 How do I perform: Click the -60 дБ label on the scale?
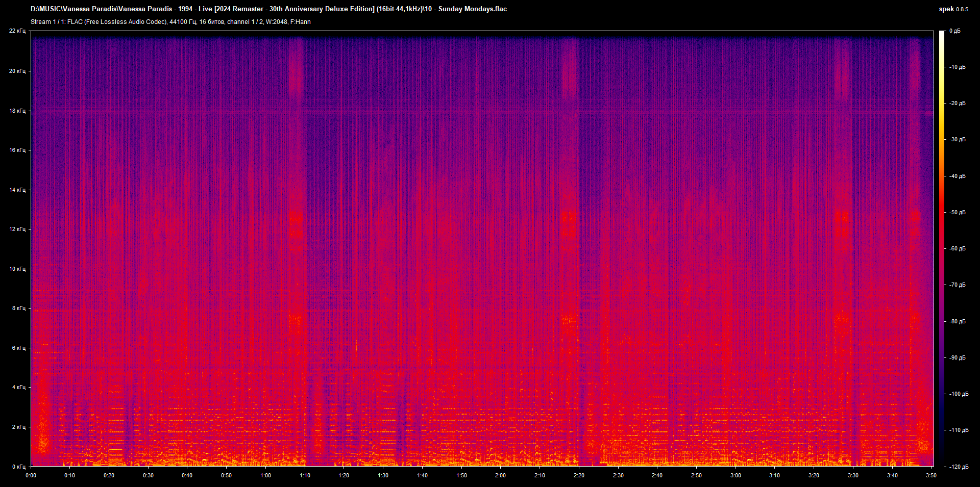point(957,248)
